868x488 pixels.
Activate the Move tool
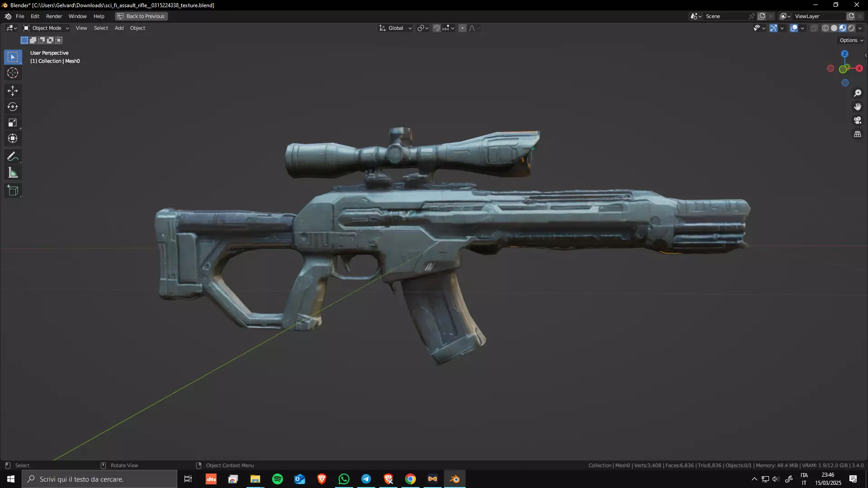(x=13, y=91)
